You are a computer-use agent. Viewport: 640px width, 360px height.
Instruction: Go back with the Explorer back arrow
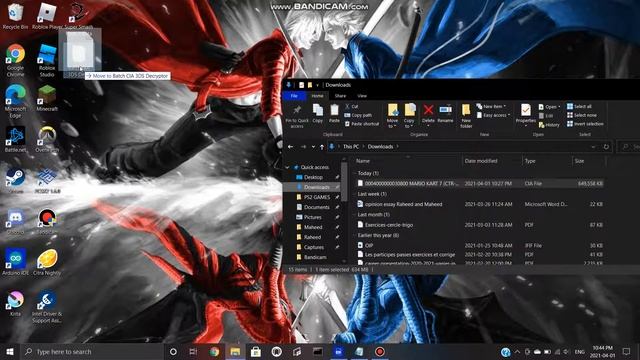[x=291, y=147]
